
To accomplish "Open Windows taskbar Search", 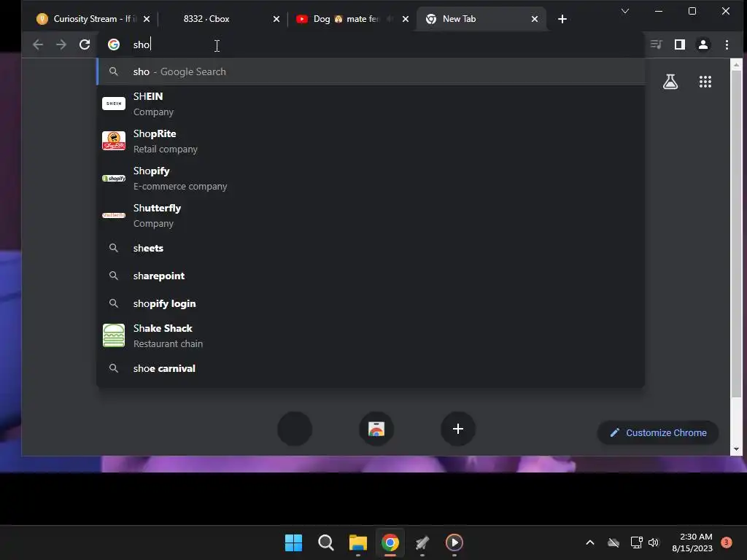I will [326, 542].
